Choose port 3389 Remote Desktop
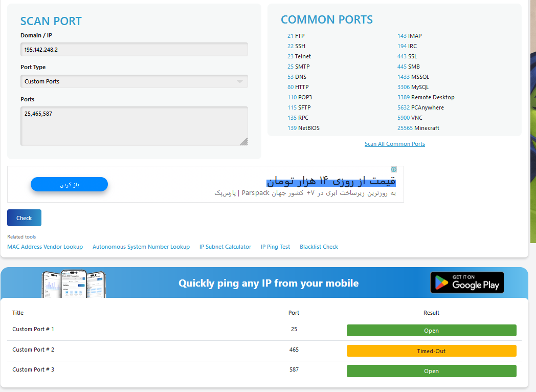 [x=426, y=98]
